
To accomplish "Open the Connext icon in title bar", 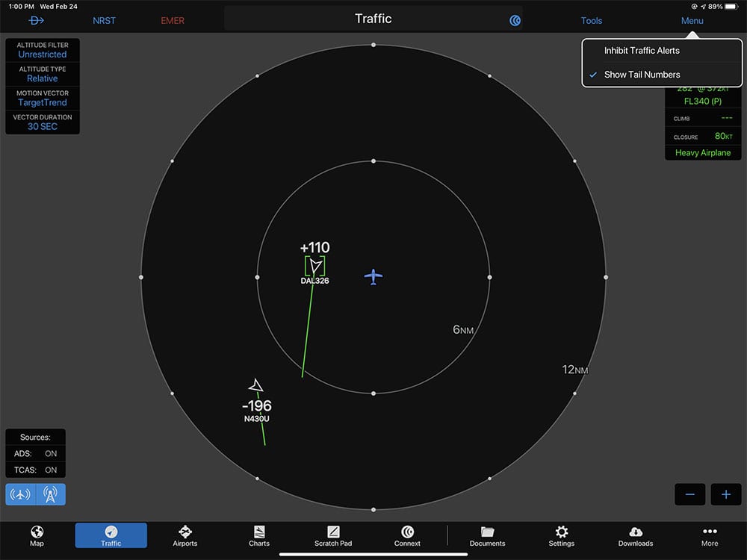I will [515, 20].
